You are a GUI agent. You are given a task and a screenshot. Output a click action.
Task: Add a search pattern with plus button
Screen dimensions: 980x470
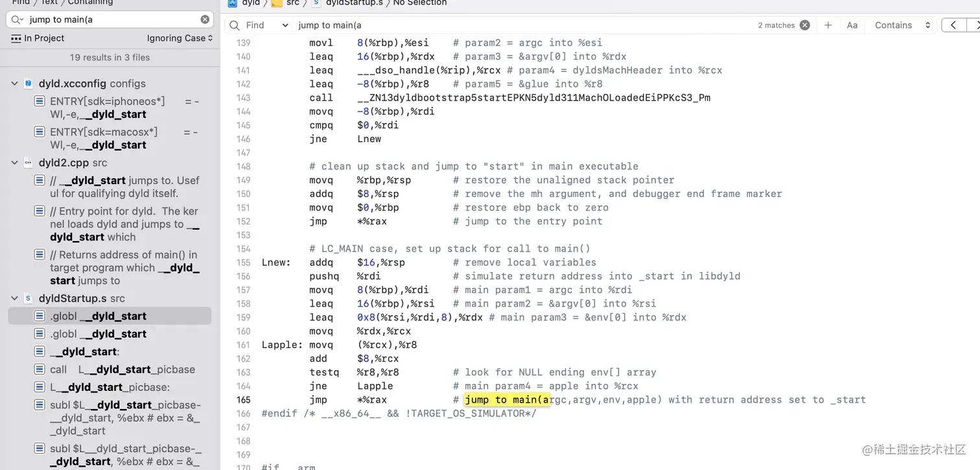click(x=828, y=25)
